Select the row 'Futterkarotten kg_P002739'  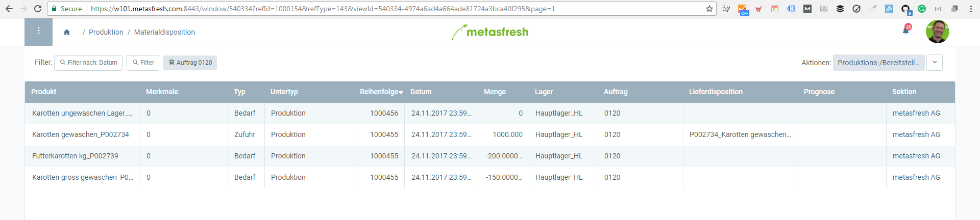click(490, 156)
